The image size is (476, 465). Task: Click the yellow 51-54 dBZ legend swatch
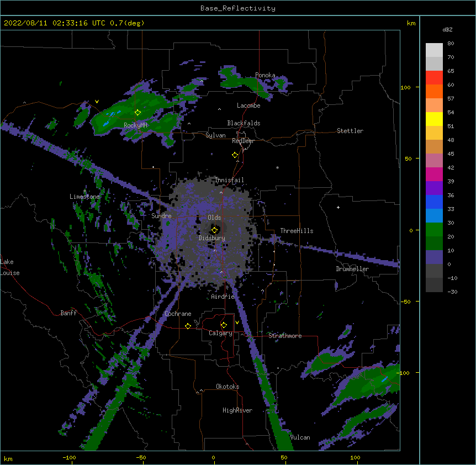coord(434,119)
